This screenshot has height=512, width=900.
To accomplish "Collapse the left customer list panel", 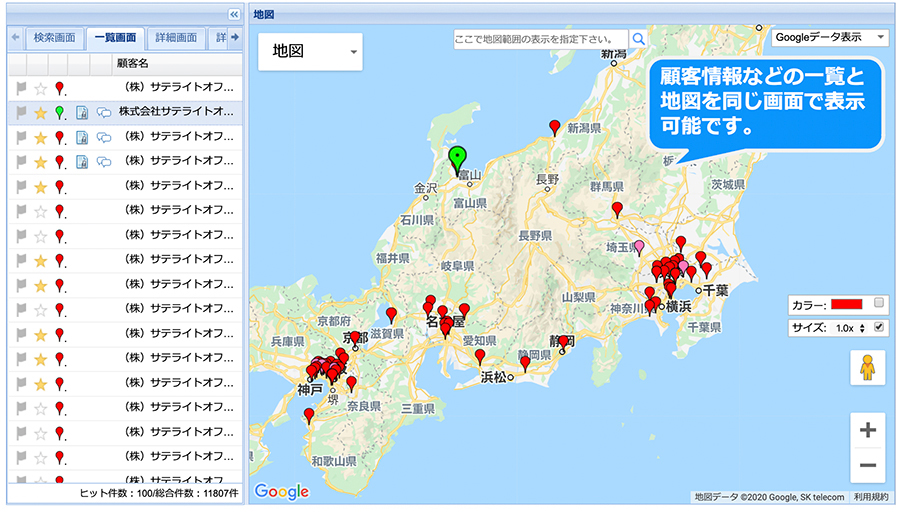I will point(234,15).
